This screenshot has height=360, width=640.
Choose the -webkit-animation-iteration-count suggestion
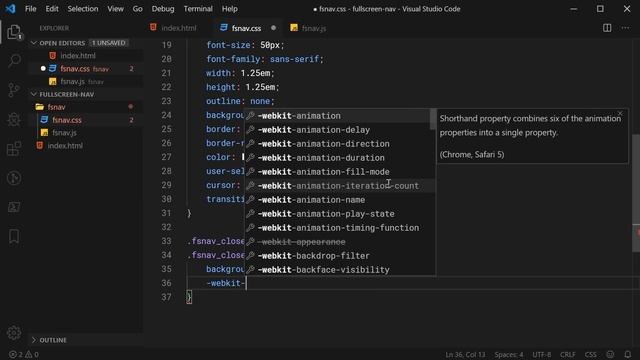340,186
